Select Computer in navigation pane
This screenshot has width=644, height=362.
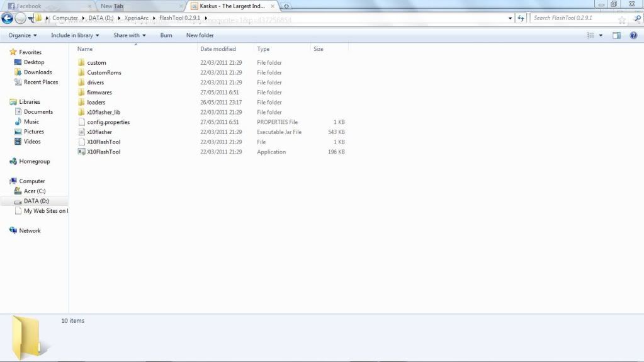tap(31, 181)
